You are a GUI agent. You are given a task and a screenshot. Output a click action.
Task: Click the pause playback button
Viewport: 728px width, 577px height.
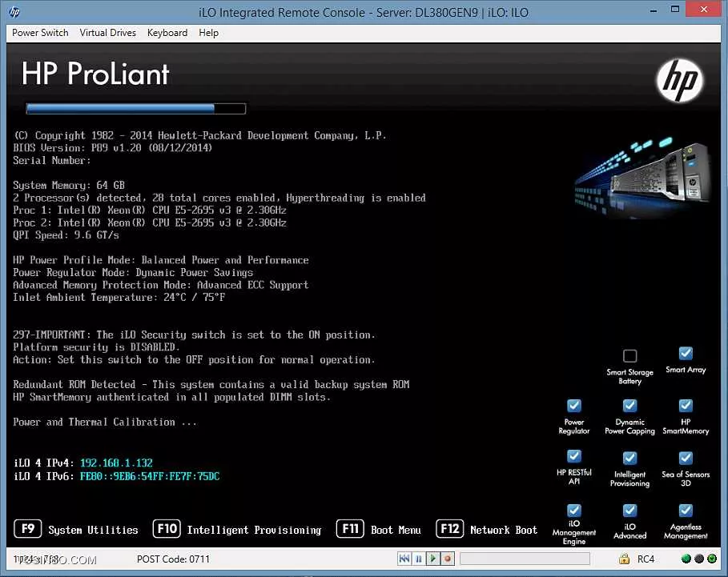tap(418, 559)
